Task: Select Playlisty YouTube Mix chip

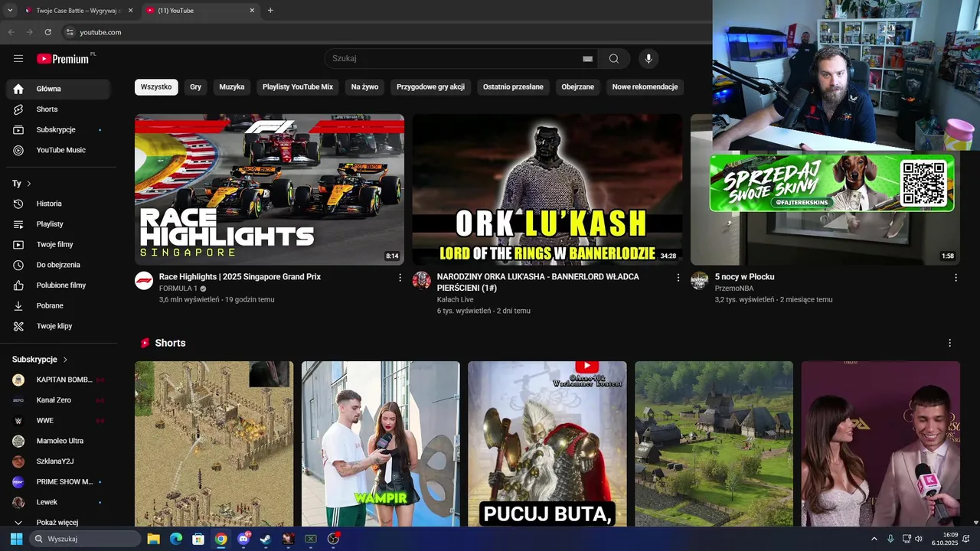Action: coord(298,87)
